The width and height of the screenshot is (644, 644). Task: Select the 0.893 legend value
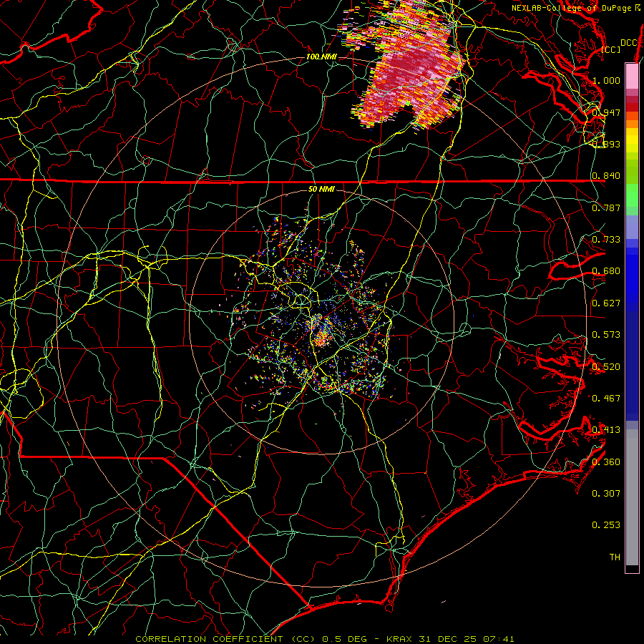(x=606, y=144)
